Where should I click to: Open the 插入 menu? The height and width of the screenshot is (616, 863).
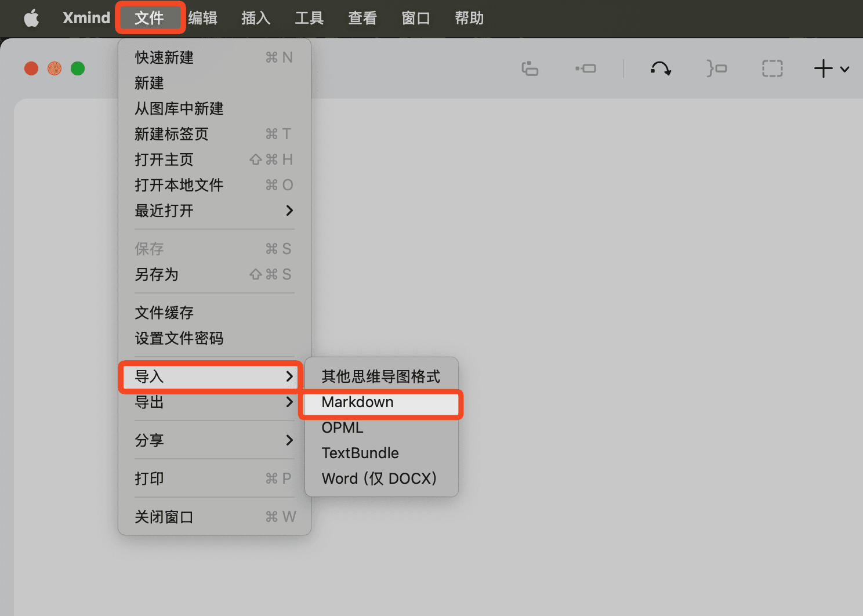pyautogui.click(x=256, y=18)
